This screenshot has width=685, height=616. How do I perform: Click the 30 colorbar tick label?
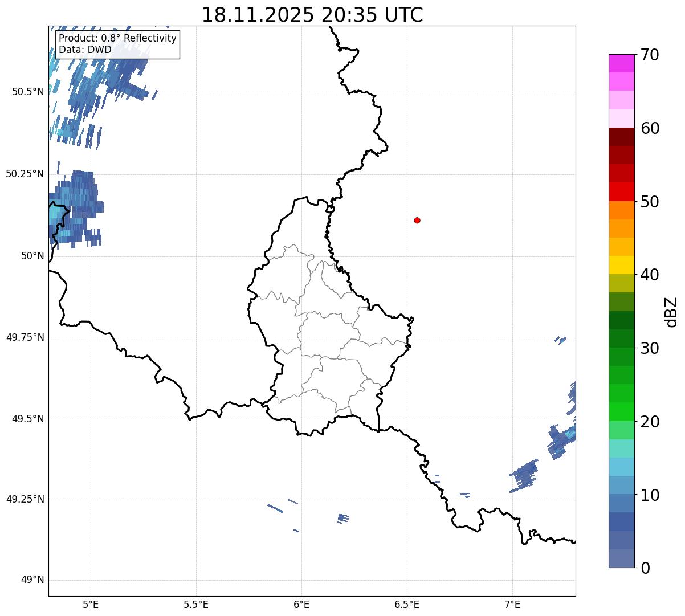(x=650, y=348)
